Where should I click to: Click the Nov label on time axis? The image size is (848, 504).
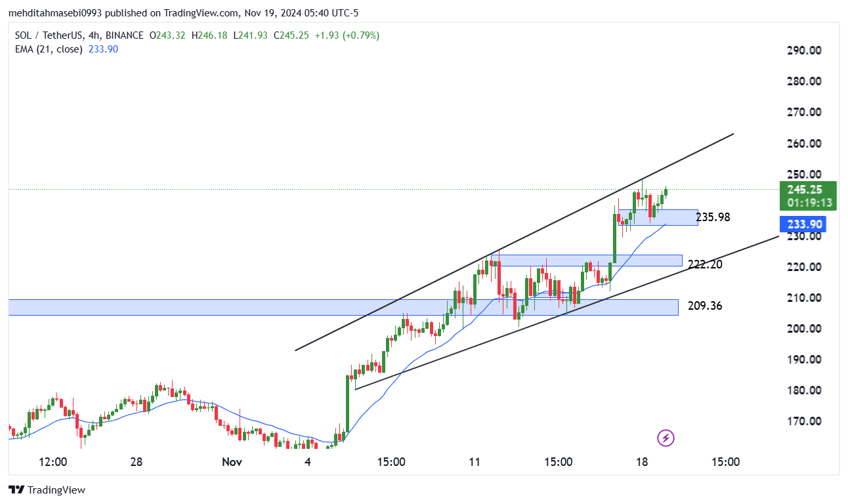click(232, 462)
